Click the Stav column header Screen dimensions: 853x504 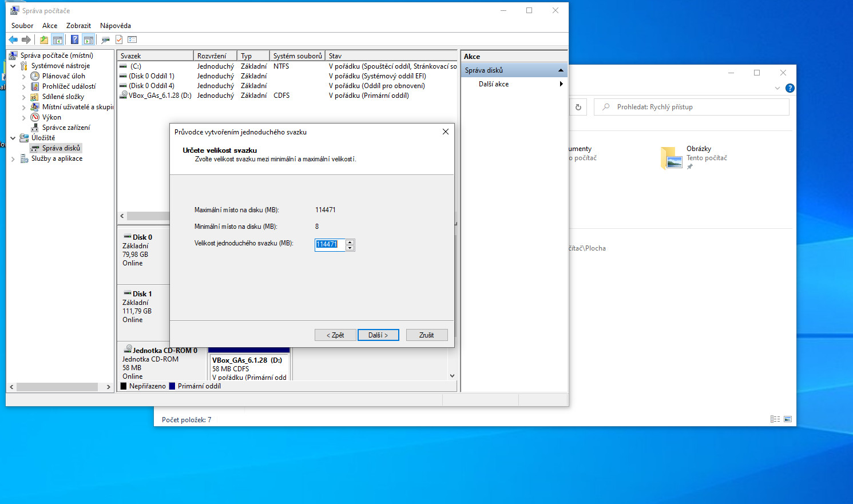pos(392,56)
